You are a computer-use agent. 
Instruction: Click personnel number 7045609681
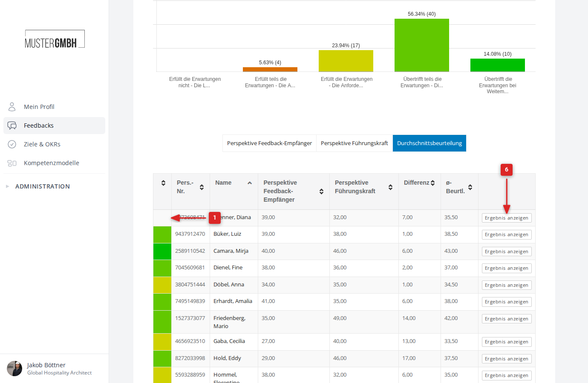pyautogui.click(x=190, y=268)
